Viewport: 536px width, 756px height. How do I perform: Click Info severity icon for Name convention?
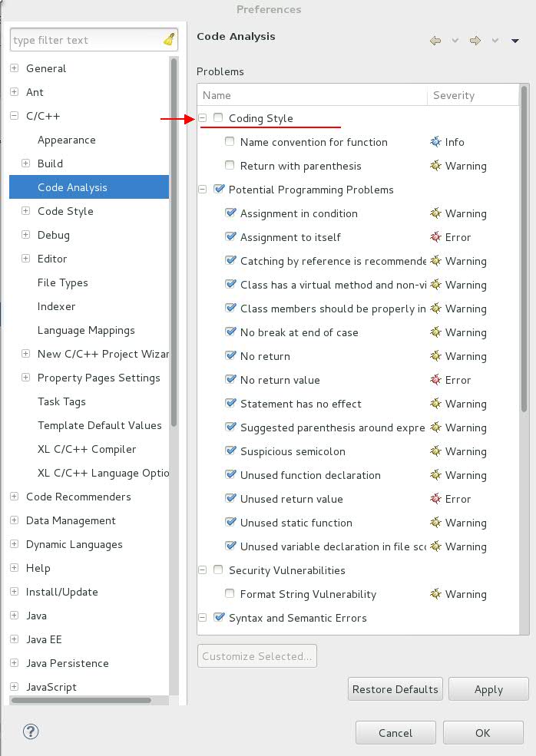click(436, 142)
